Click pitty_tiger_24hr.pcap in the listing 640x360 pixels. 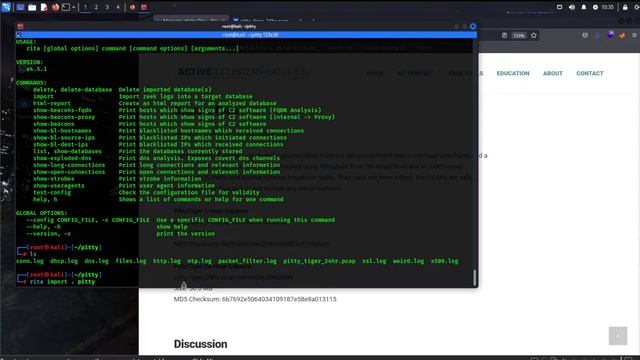[x=319, y=261]
